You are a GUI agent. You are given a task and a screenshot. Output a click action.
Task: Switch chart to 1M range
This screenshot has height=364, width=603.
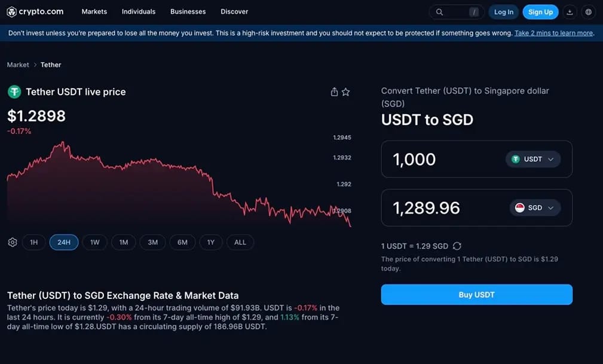[124, 243]
